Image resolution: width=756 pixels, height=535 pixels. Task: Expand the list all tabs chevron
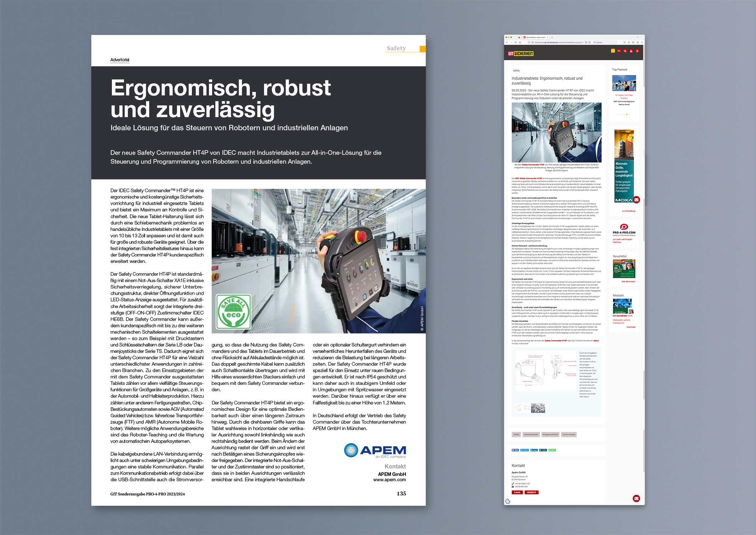pos(638,37)
